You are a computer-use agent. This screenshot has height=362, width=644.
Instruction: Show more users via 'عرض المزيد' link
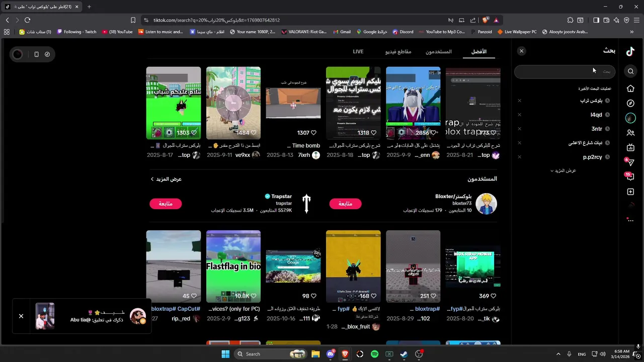click(x=166, y=179)
